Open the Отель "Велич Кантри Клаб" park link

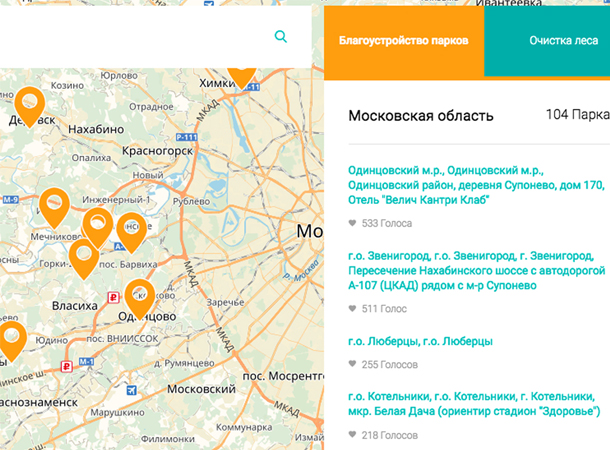476,185
